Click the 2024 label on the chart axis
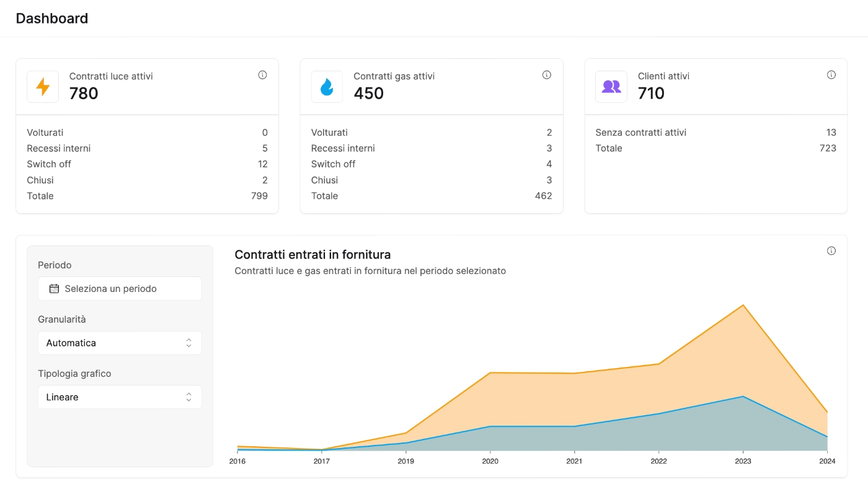 pos(827,461)
